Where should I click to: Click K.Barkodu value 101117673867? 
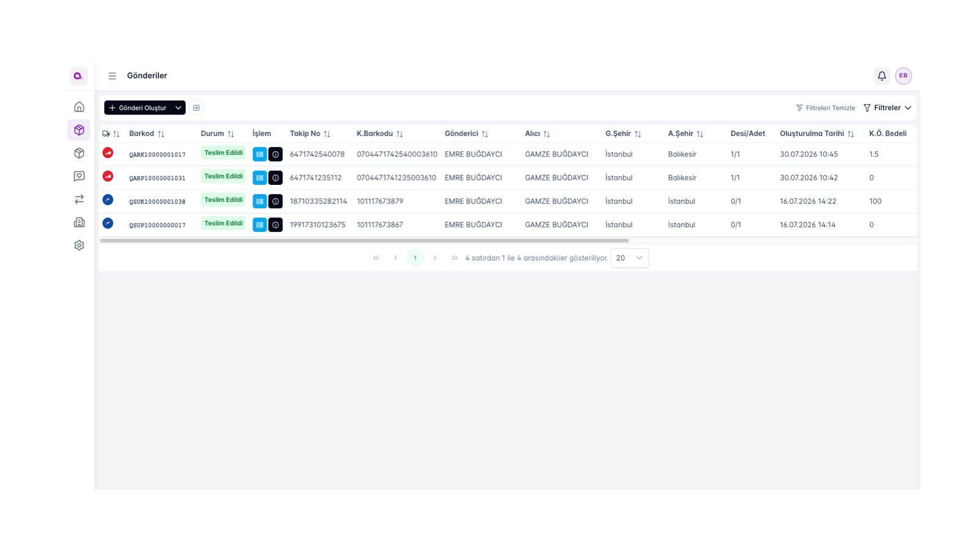380,225
